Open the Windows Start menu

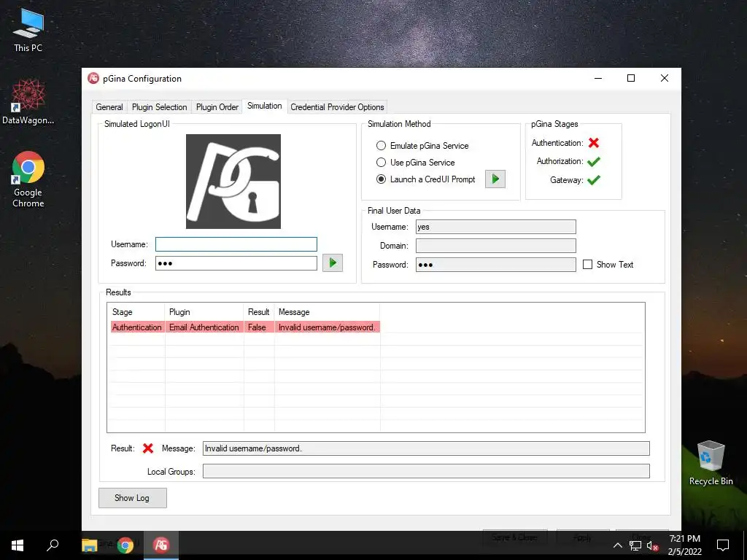click(x=18, y=545)
